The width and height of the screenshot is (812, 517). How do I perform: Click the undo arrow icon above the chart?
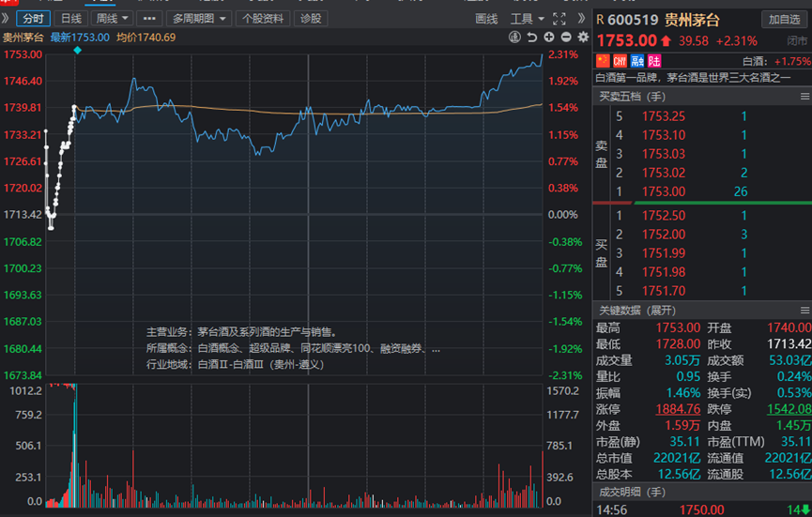click(532, 37)
